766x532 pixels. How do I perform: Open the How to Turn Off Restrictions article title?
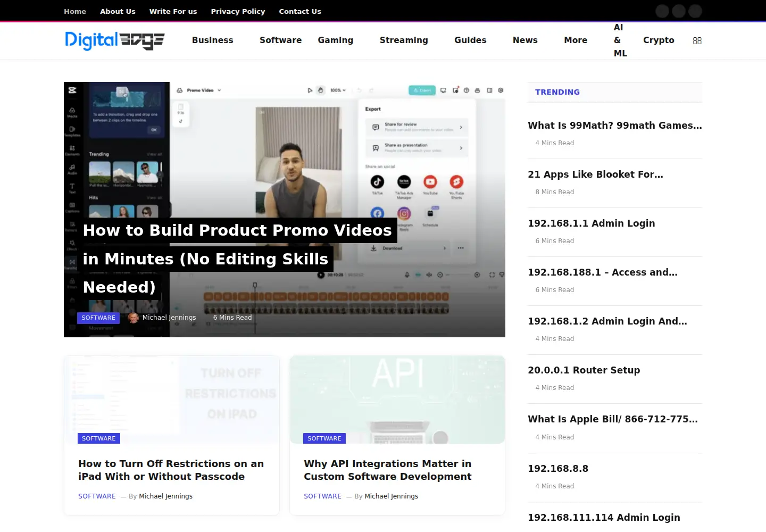coord(171,470)
